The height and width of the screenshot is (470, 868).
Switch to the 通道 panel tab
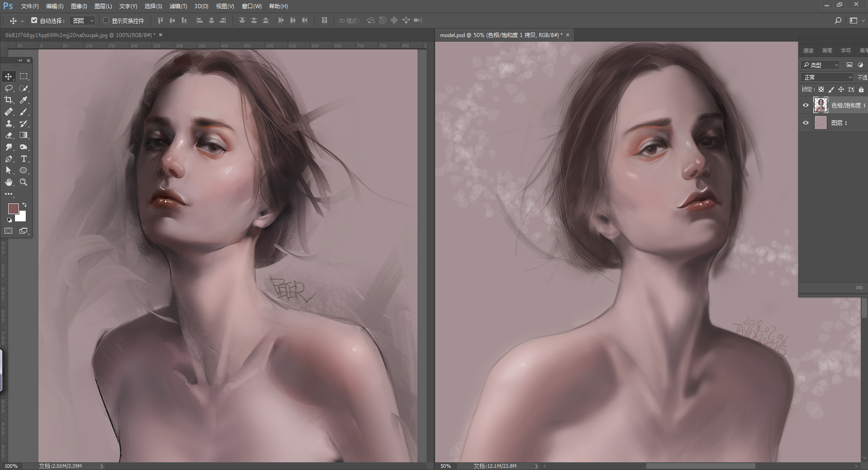pyautogui.click(x=808, y=51)
